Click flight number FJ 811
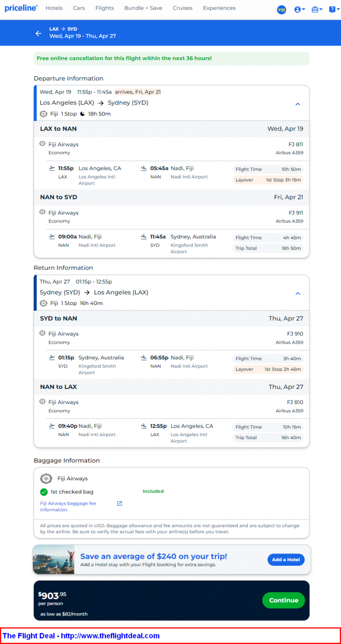Screen dimensions: 341x644 pyautogui.click(x=296, y=145)
